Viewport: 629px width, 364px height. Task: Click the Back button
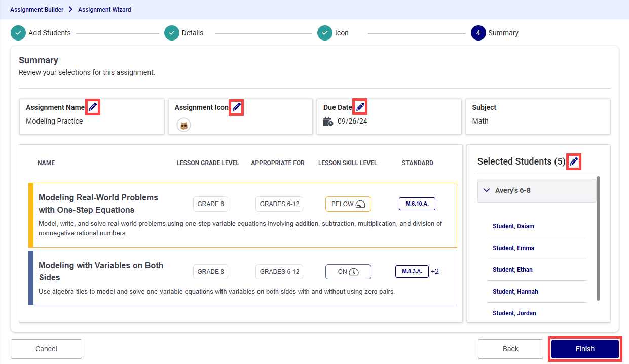coord(510,349)
